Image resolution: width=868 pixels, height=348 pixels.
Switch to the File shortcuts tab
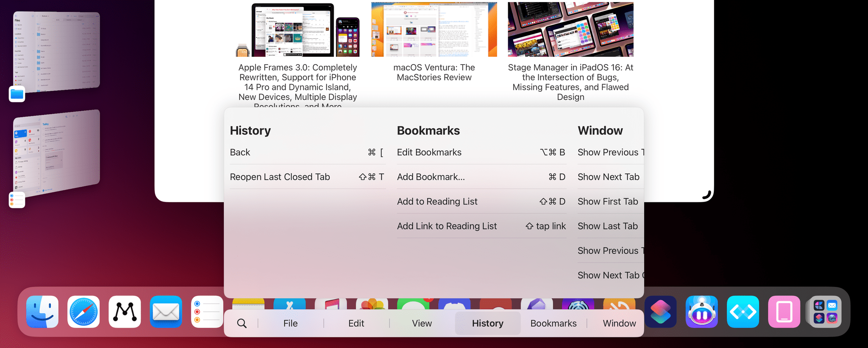coord(290,323)
